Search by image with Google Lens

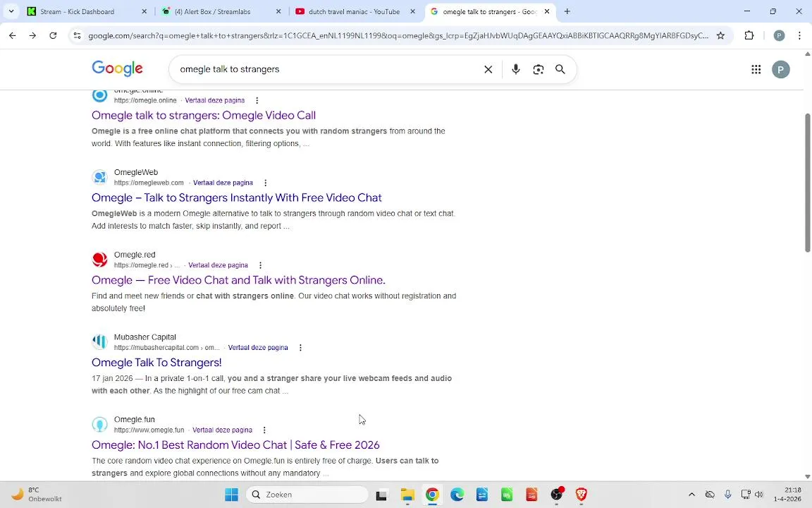(538, 69)
